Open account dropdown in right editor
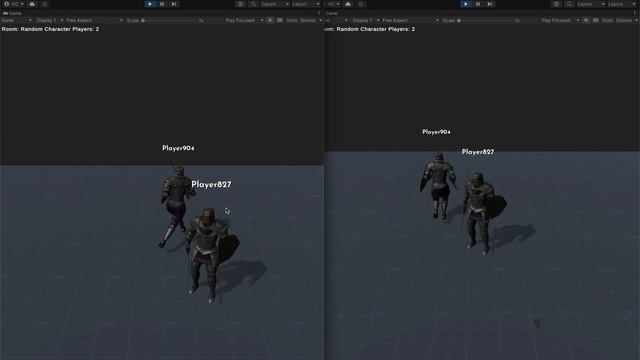The image size is (640, 360). [333, 4]
